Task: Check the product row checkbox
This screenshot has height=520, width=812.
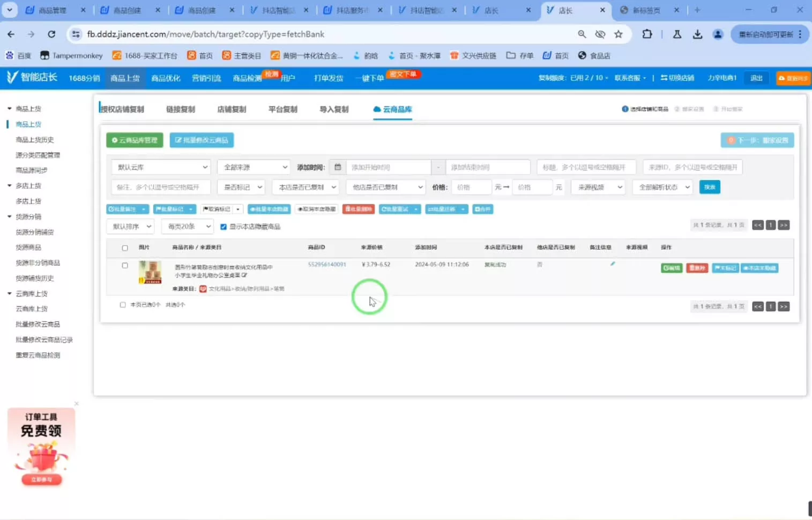Action: [125, 265]
